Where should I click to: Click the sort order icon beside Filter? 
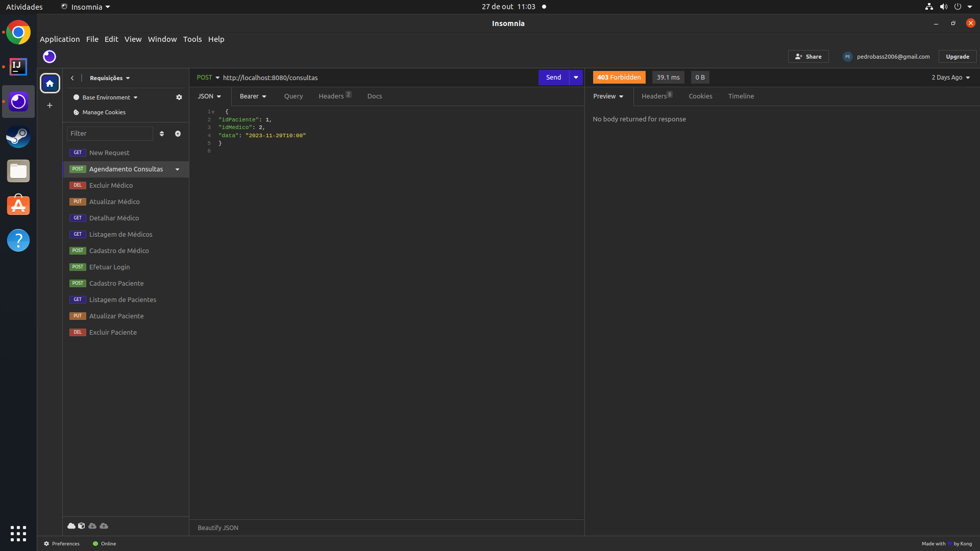coord(162,134)
